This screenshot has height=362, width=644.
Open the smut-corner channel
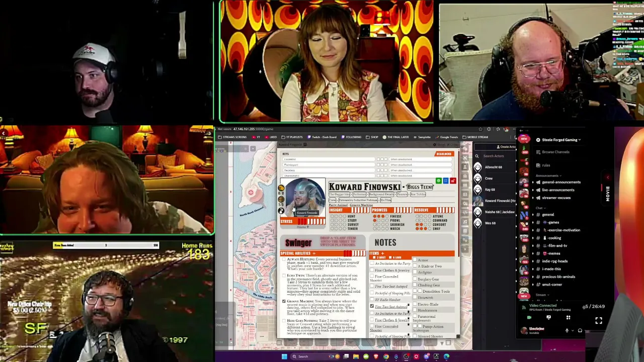pos(552,285)
